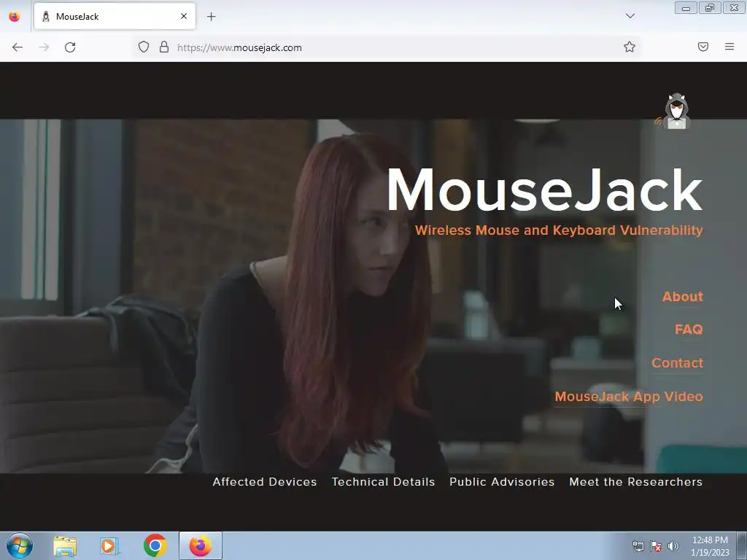This screenshot has height=560, width=747.
Task: Open the volume speaker tray icon
Action: pos(673,546)
